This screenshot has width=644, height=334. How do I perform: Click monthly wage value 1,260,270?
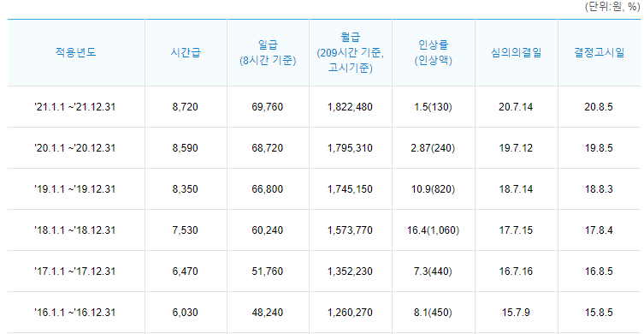[x=351, y=313]
